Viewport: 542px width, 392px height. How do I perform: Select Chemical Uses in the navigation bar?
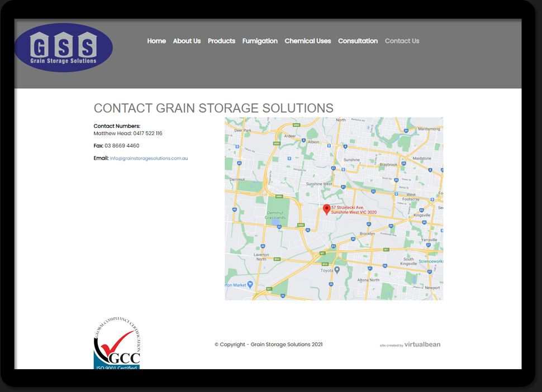pyautogui.click(x=307, y=41)
